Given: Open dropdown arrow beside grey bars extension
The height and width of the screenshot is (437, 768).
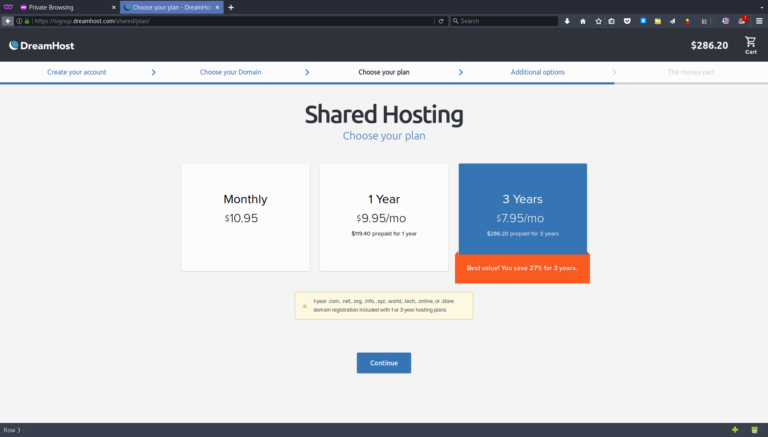Looking at the screenshot, I should 714,21.
